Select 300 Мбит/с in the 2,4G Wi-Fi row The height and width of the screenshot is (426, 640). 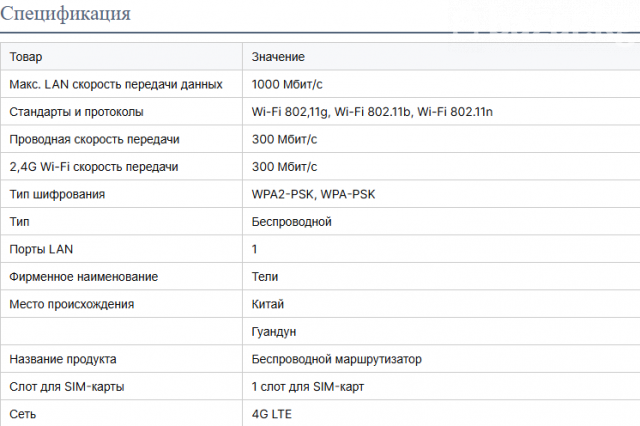(x=284, y=167)
